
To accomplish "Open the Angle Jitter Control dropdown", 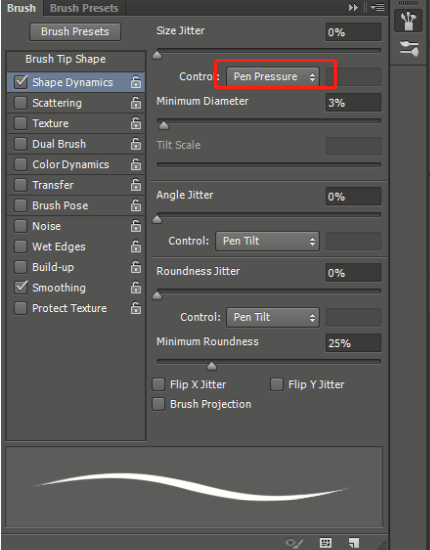I will pyautogui.click(x=267, y=241).
